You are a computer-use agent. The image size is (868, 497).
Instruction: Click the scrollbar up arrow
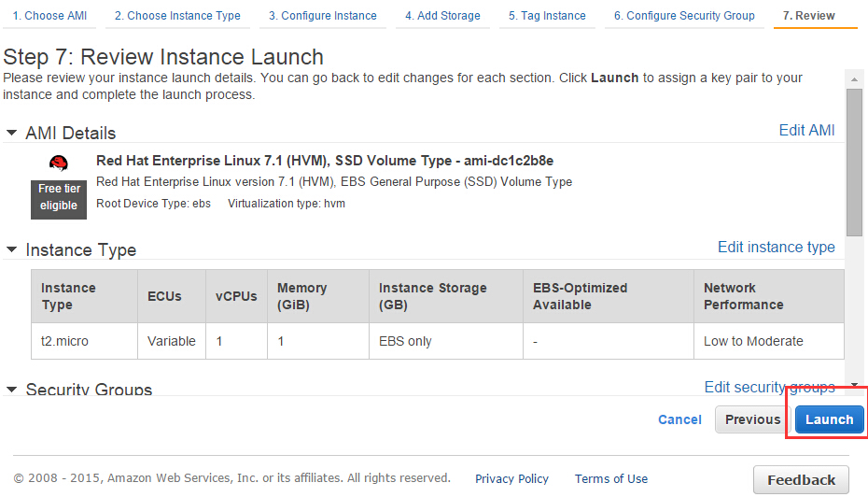point(854,79)
